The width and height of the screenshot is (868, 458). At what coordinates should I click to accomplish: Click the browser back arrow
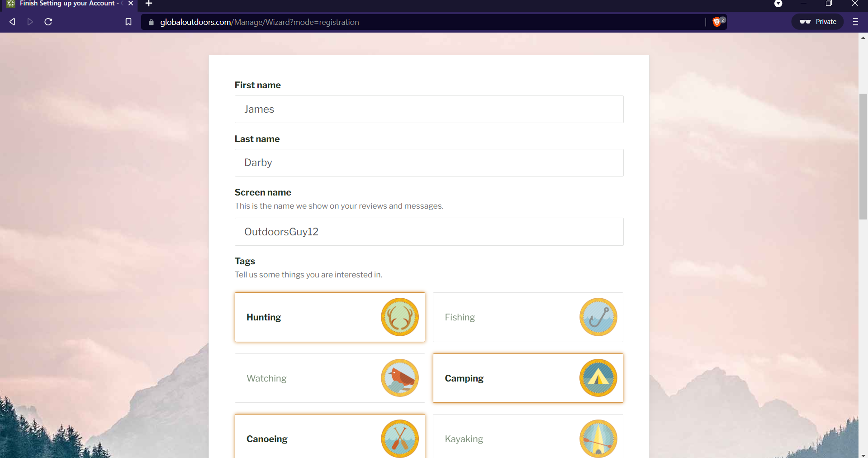(x=12, y=22)
